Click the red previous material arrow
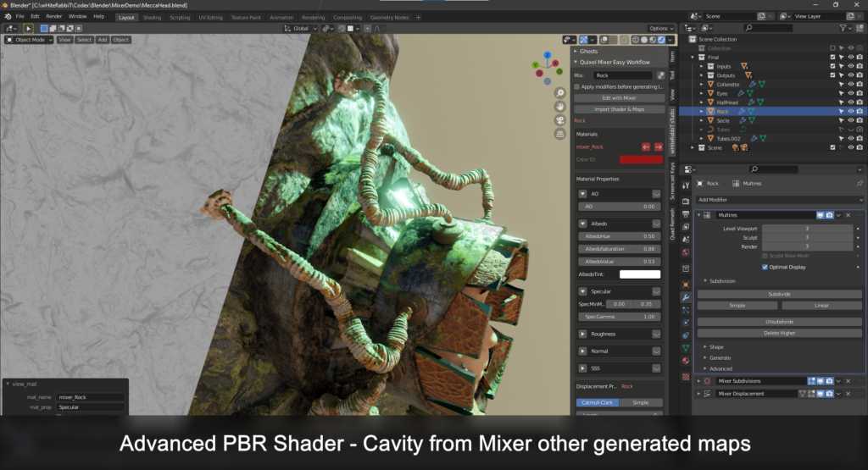868x470 pixels. click(645, 147)
